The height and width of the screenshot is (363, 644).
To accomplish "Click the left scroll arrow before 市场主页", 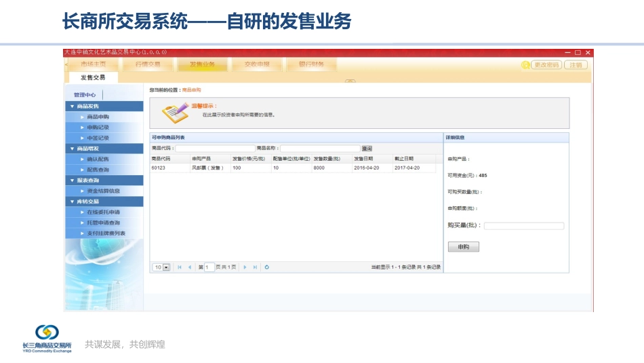I will [x=66, y=65].
